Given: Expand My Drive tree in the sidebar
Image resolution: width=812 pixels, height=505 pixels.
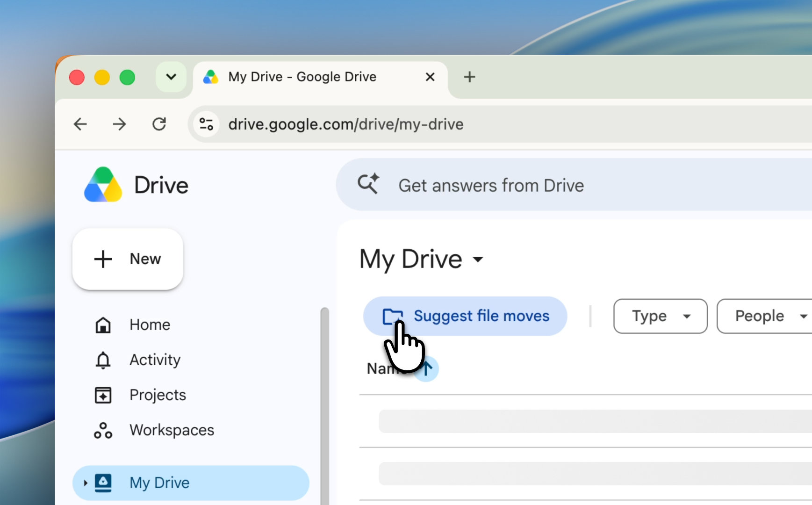Looking at the screenshot, I should tap(85, 483).
